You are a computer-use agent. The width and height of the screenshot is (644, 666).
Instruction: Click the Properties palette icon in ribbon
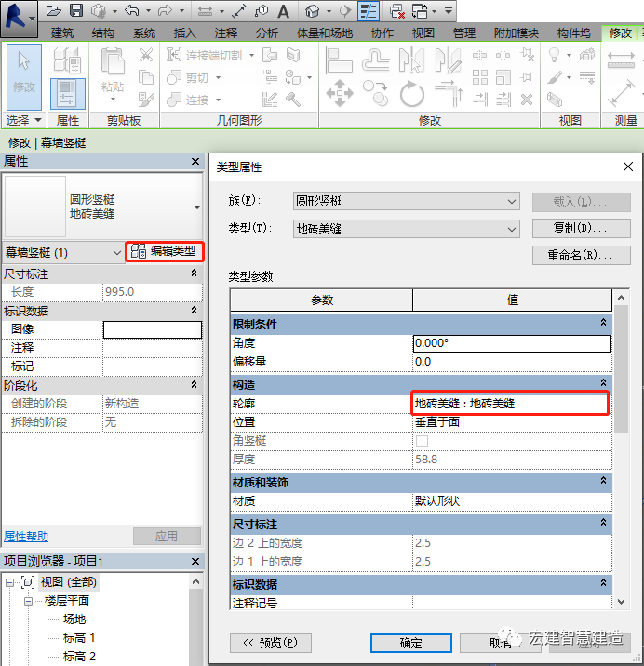pos(68,94)
